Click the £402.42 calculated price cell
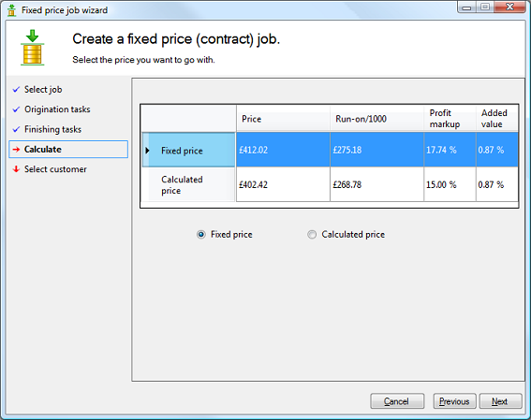531x420 pixels. 283,184
